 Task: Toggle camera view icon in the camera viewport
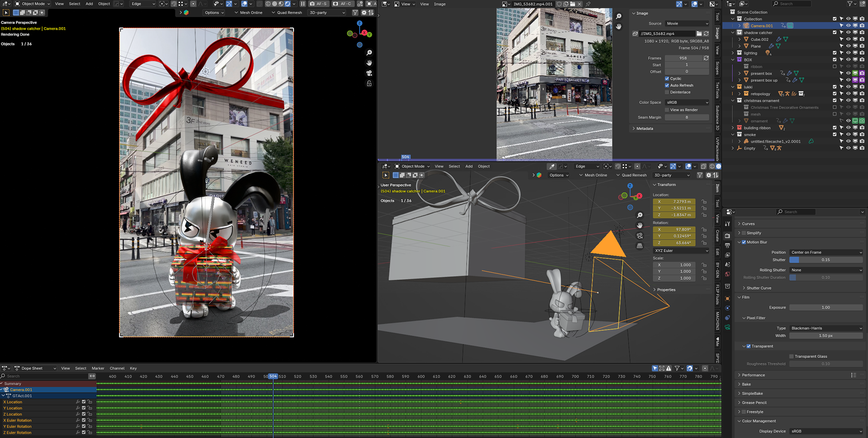369,73
